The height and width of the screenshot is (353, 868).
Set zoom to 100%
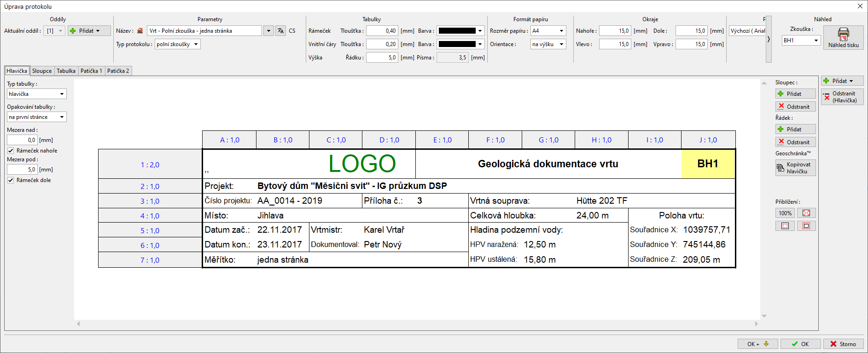[785, 213]
